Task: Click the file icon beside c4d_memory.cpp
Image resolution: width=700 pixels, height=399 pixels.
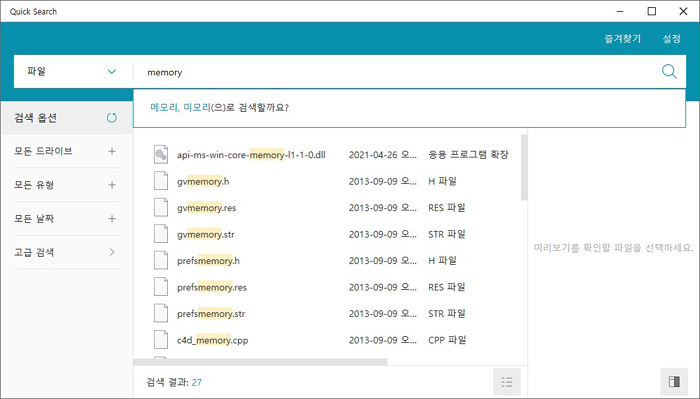Action: click(x=161, y=340)
